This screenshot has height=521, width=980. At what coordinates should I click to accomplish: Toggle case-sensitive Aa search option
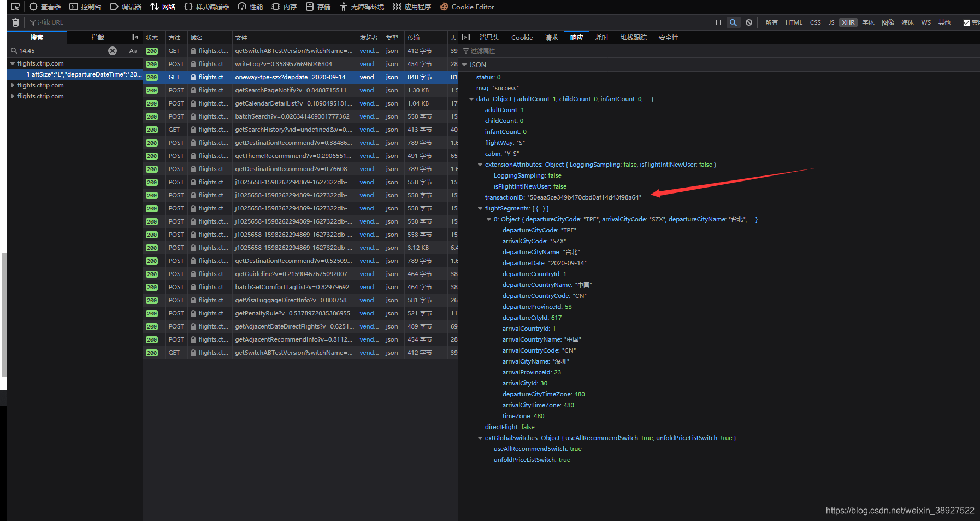[x=133, y=51]
